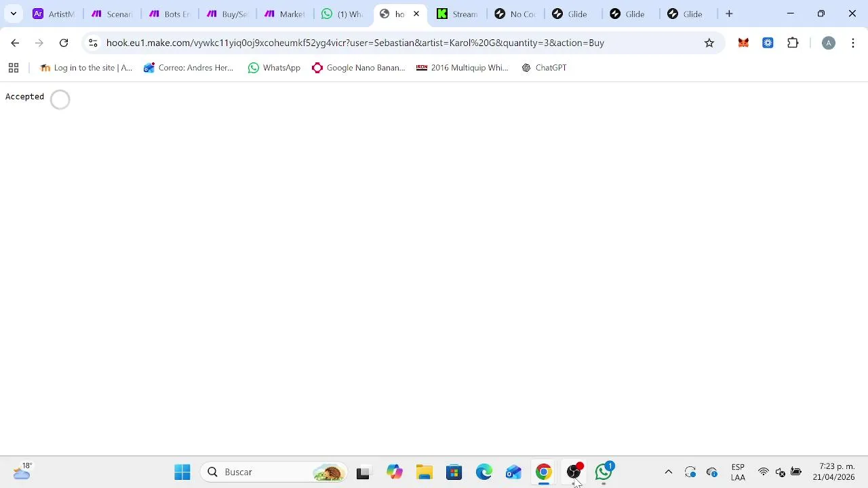Open Outlook from the taskbar
The image size is (868, 488).
[513, 472]
